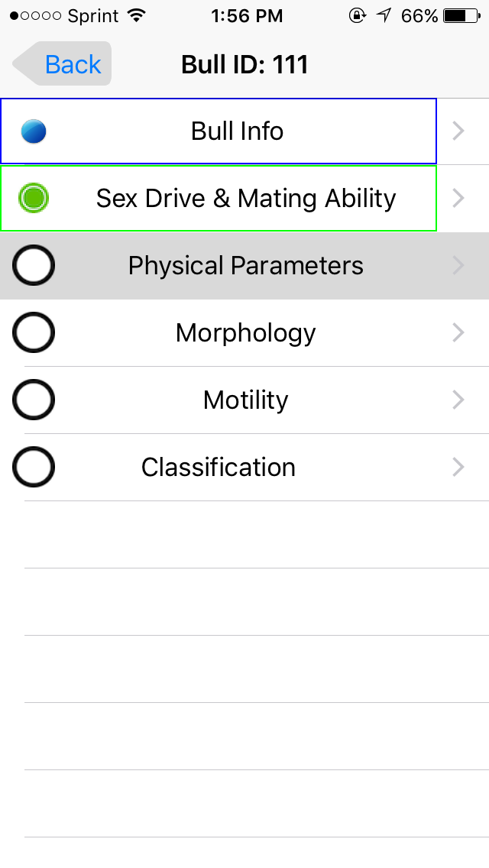Select the Classification empty circle
489x868 pixels.
(x=34, y=468)
